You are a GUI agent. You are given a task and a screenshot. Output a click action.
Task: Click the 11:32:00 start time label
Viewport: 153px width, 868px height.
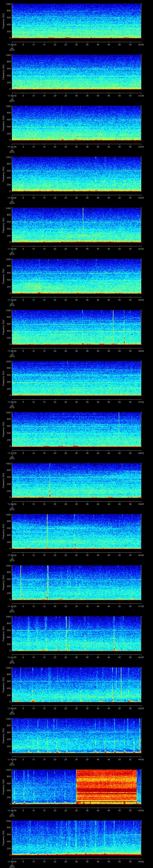(x=12, y=198)
